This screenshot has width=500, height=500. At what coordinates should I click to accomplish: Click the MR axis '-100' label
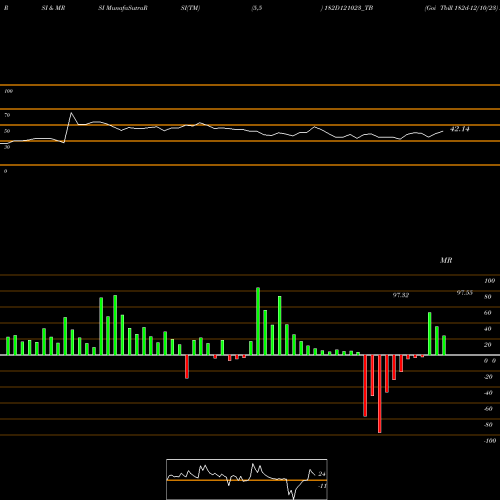(490, 441)
